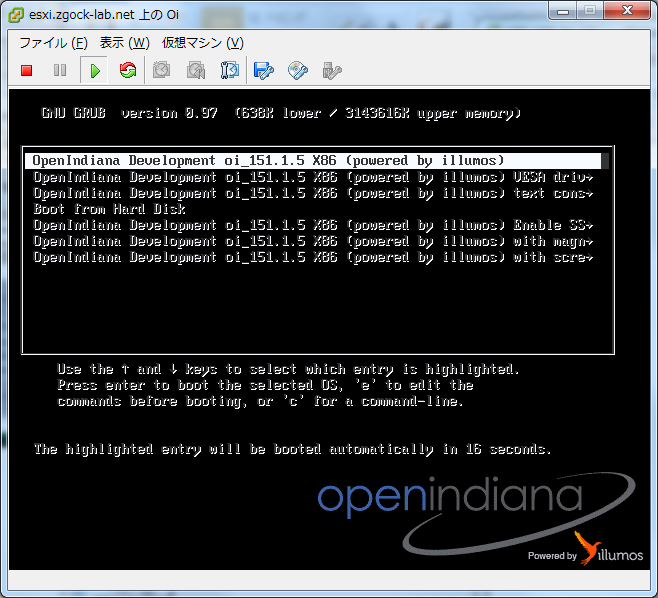Open the 仮想マシン (V) menu
The height and width of the screenshot is (598, 658).
(x=203, y=43)
